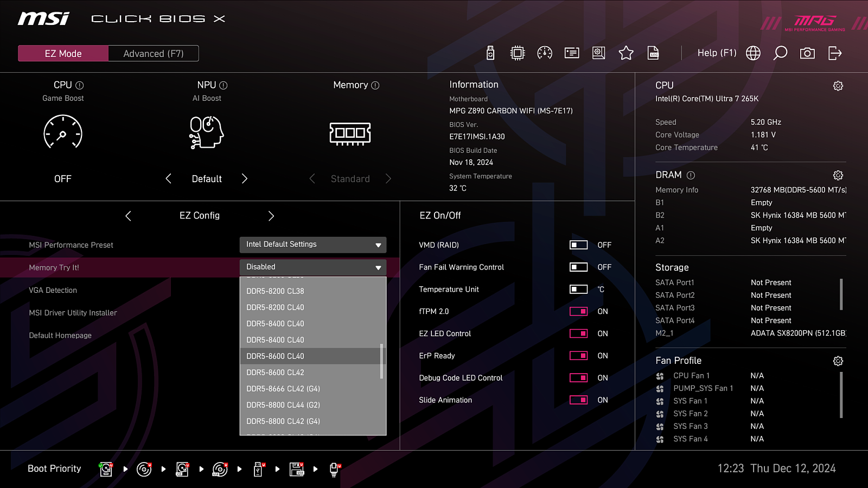Image resolution: width=868 pixels, height=488 pixels.
Task: Click the Memory module icon
Action: 350,133
